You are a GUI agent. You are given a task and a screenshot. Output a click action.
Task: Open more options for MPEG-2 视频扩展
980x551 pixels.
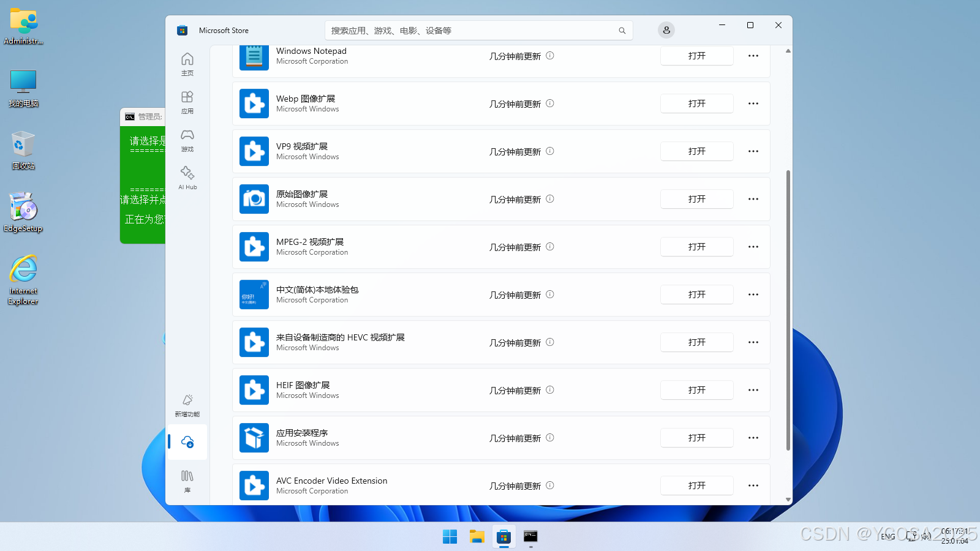coord(753,247)
